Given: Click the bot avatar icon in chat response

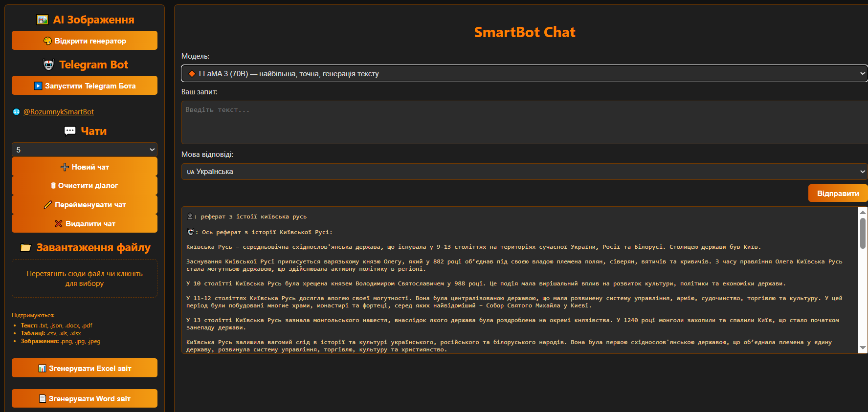Looking at the screenshot, I should point(190,232).
